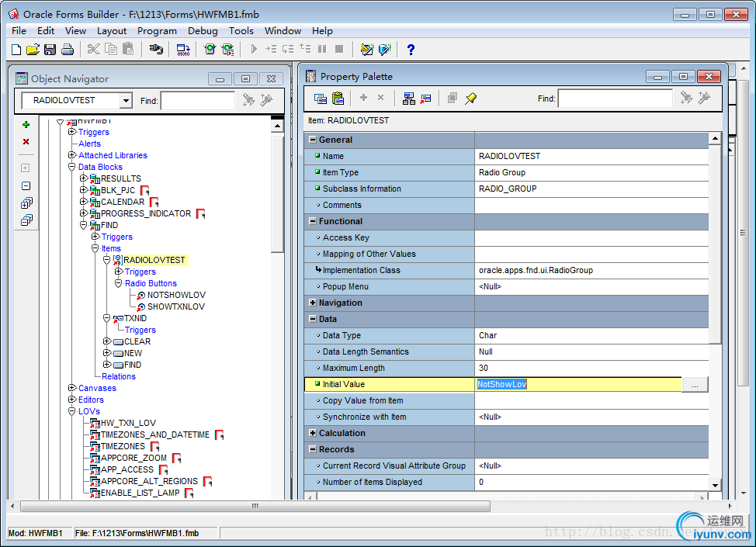Open the Debug menu

pyautogui.click(x=203, y=31)
